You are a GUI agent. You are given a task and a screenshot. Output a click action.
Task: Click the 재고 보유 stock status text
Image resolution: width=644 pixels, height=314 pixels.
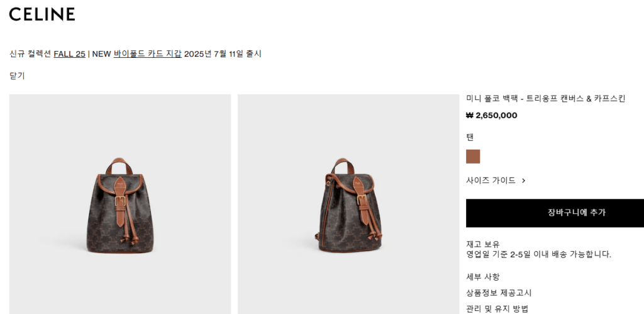[x=482, y=245]
